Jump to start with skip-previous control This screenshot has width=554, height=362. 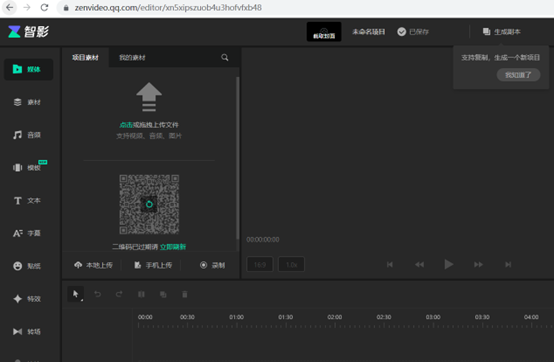tap(390, 265)
